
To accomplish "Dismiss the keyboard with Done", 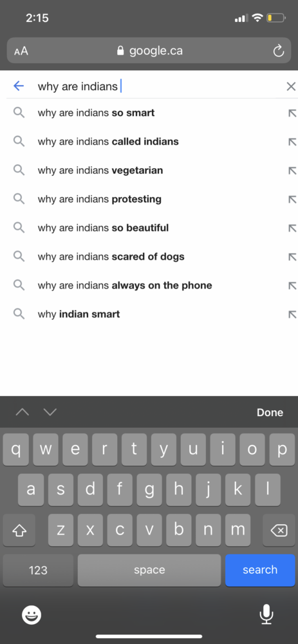I will 270,412.
